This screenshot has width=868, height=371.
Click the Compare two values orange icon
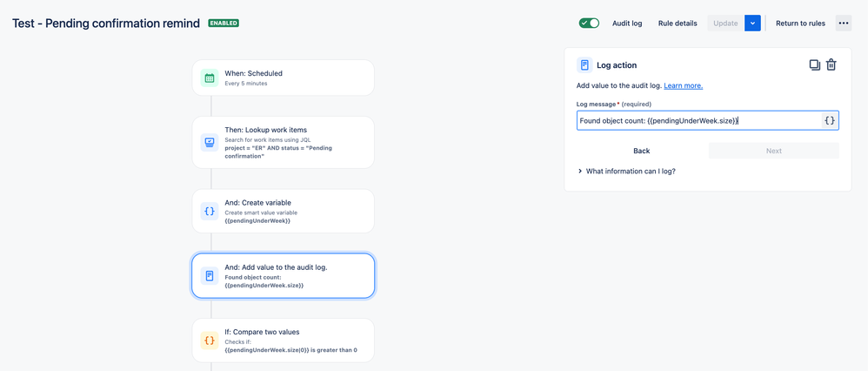tap(210, 341)
